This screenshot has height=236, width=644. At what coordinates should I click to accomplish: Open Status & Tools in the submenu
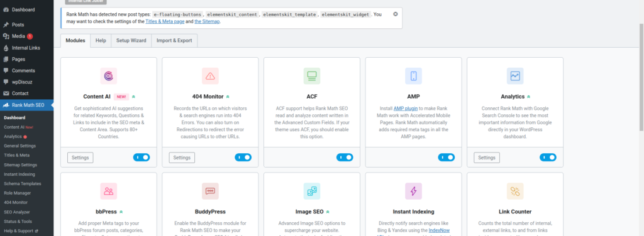tap(18, 221)
